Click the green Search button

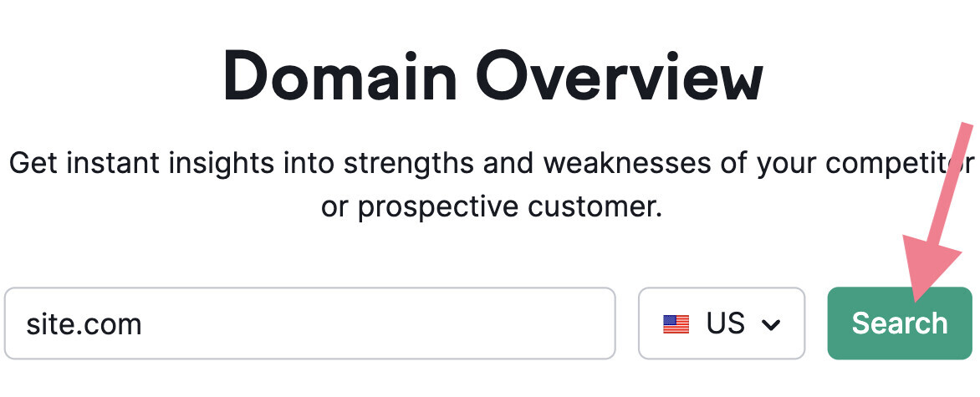[899, 323]
